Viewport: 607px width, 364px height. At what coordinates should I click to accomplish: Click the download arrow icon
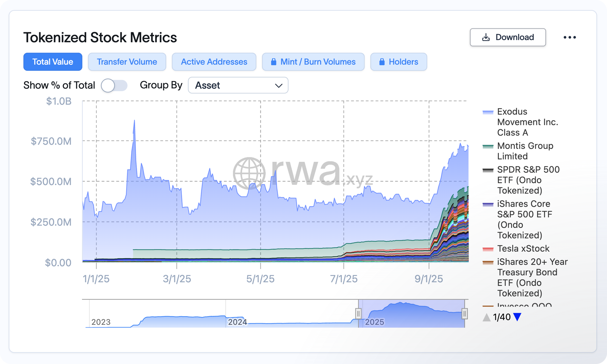tap(486, 37)
